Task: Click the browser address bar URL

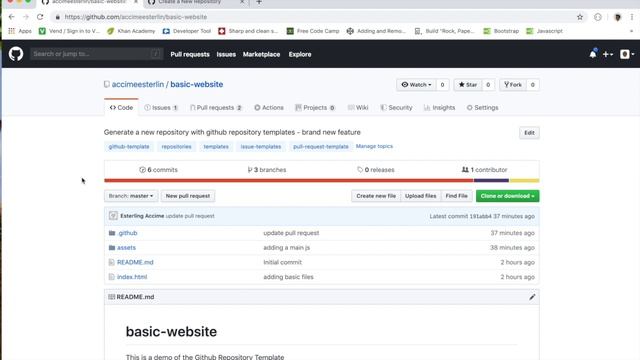Action: coord(136,17)
